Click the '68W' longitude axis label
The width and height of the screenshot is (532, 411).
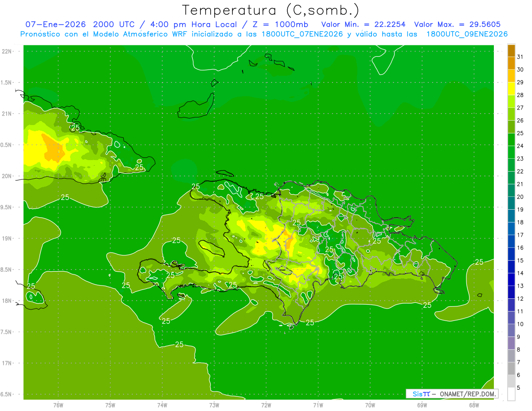tap(474, 405)
